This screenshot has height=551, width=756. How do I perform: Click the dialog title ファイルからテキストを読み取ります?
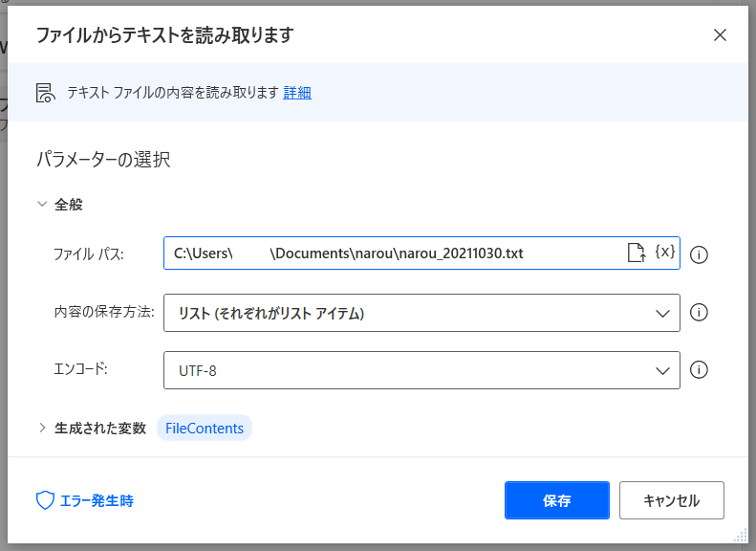tap(165, 35)
